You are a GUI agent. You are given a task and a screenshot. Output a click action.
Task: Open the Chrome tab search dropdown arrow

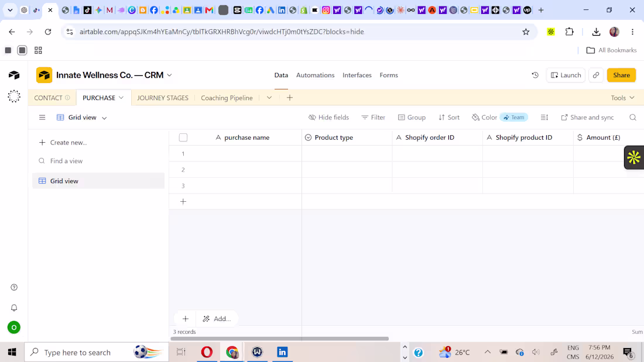(x=11, y=10)
